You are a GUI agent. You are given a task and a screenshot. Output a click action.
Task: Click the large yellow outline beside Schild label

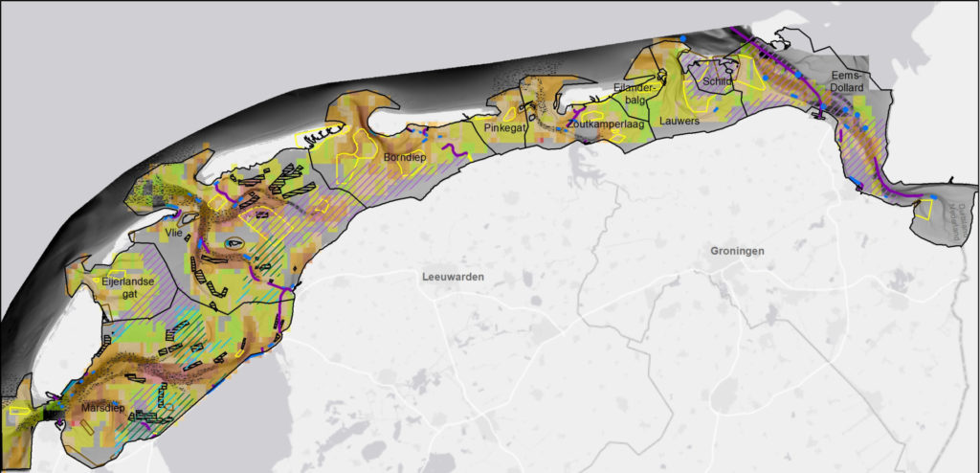click(x=751, y=72)
